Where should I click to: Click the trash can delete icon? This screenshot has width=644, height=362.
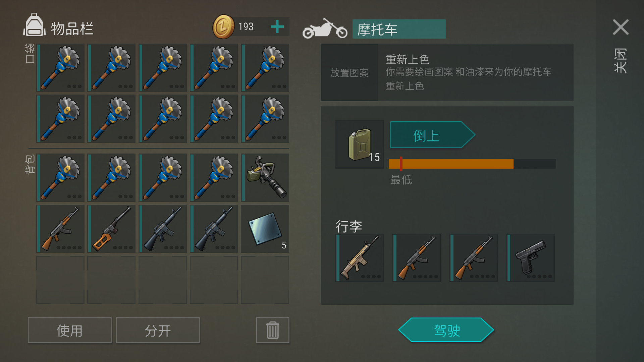pos(273,330)
